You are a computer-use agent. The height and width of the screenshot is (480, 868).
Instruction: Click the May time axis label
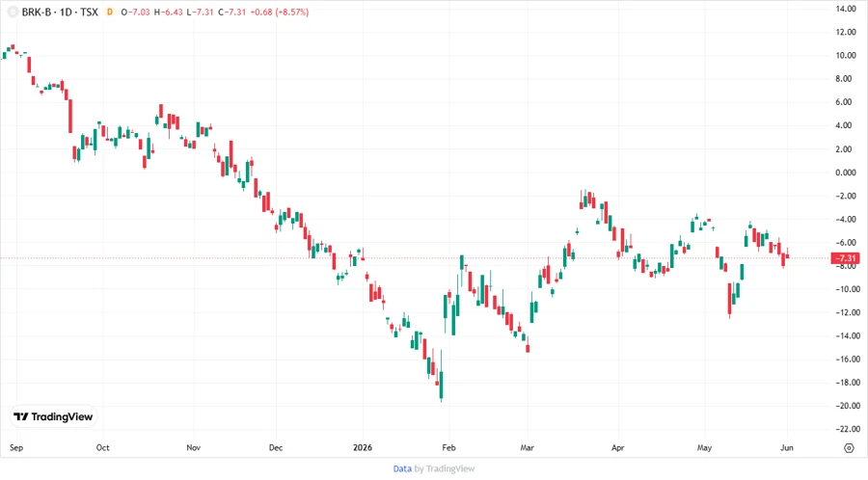704,447
